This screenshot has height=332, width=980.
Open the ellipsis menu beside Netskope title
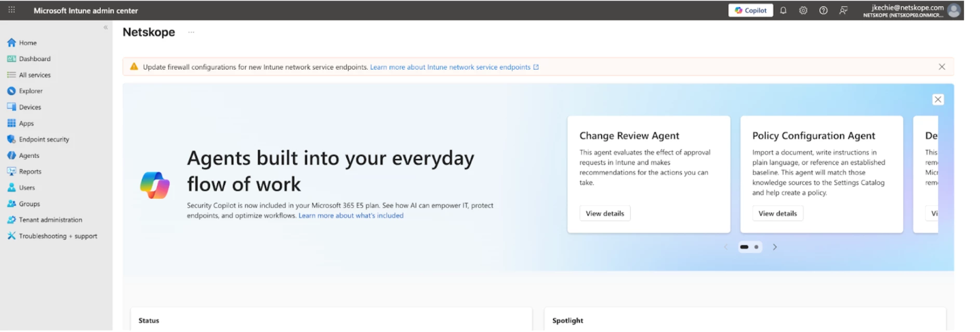click(x=191, y=32)
